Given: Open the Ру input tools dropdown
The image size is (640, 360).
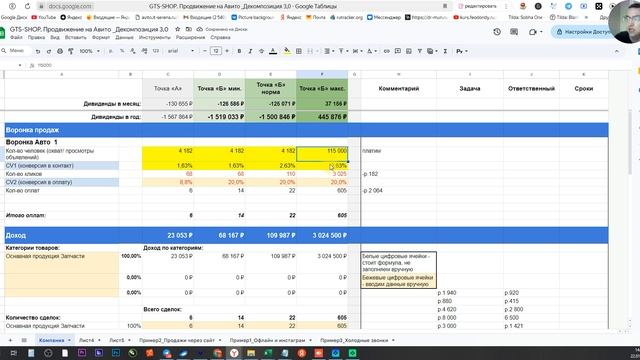Looking at the screenshot, I should coord(462,51).
